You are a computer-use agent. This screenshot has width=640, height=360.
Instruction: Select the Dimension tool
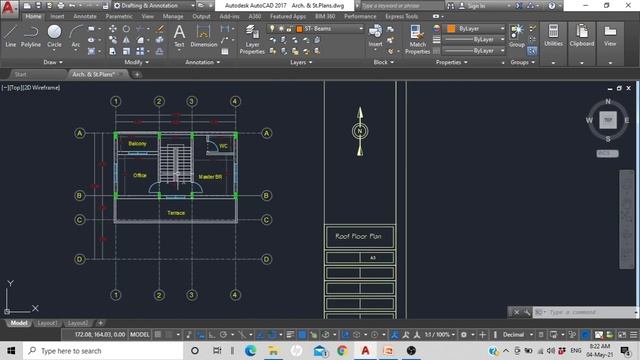[x=203, y=36]
